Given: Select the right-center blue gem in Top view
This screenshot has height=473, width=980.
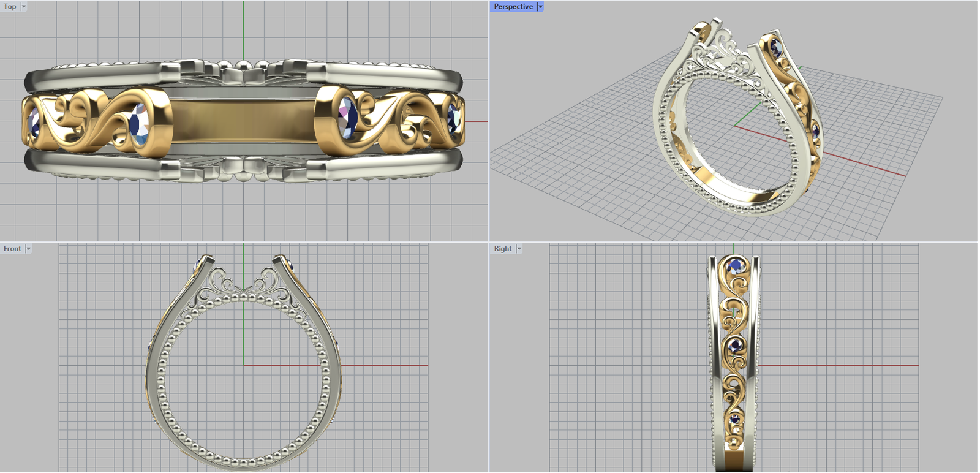Looking at the screenshot, I should coord(347,115).
